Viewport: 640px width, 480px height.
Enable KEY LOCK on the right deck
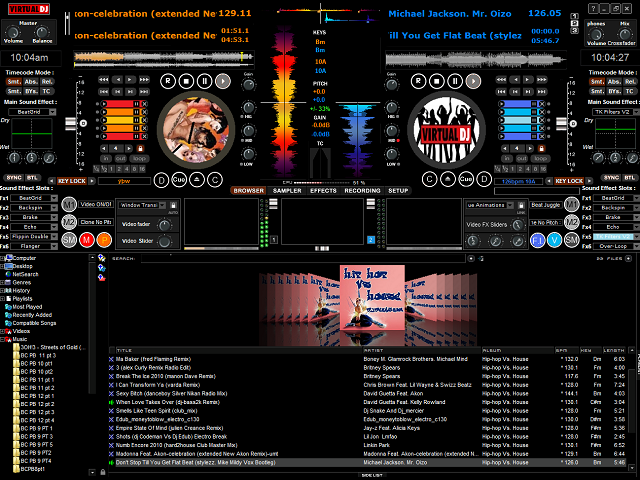point(569,181)
